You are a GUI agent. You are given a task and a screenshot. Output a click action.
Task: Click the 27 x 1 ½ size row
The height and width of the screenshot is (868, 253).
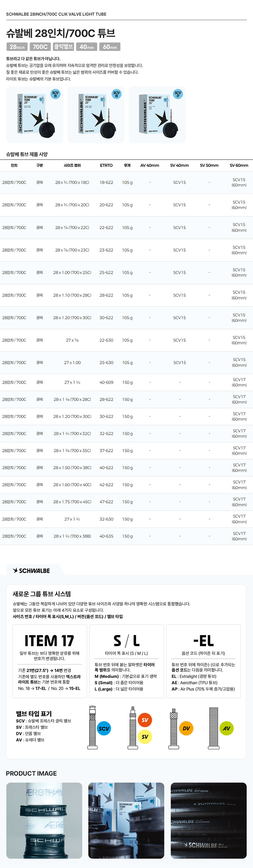[72, 382]
